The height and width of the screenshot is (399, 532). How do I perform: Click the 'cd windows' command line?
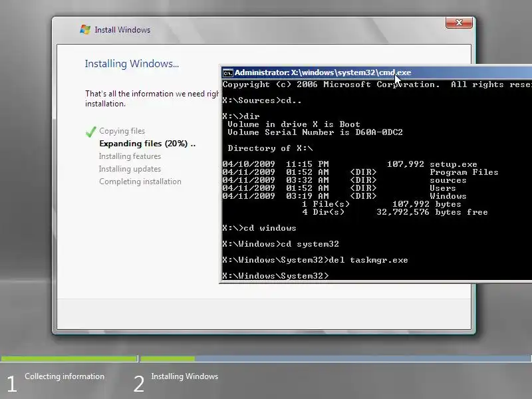pos(259,228)
